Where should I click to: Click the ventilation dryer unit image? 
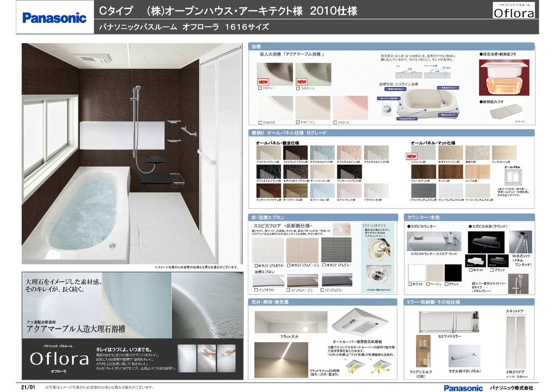(x=360, y=323)
